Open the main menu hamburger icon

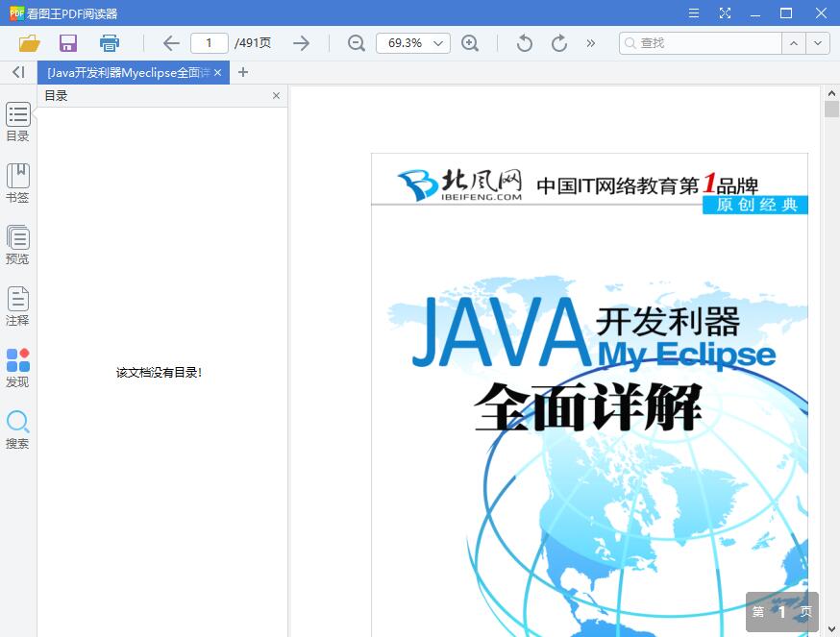(x=694, y=12)
